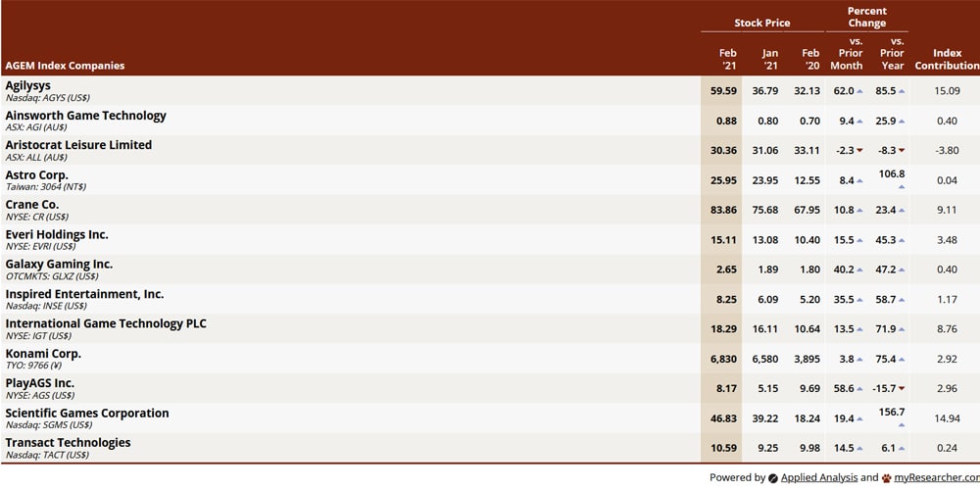980x490 pixels.
Task: Click the Jan '21 column header
Action: tap(770, 60)
